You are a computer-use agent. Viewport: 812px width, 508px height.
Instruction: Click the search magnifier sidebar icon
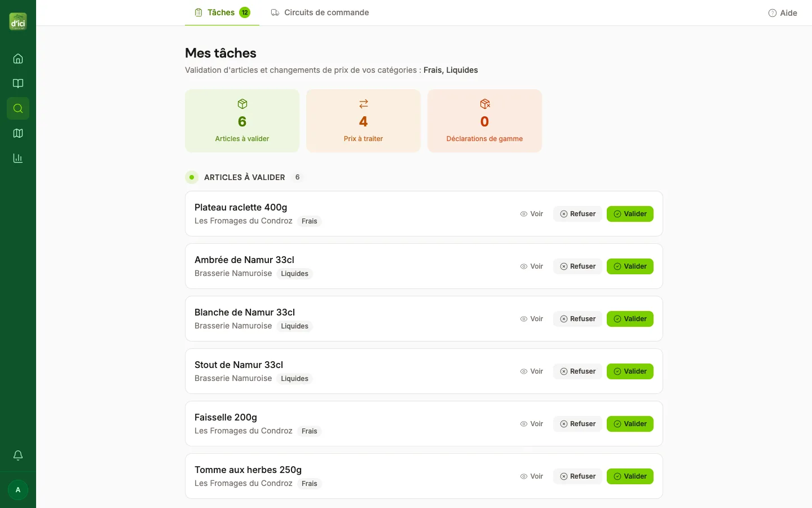(x=18, y=108)
